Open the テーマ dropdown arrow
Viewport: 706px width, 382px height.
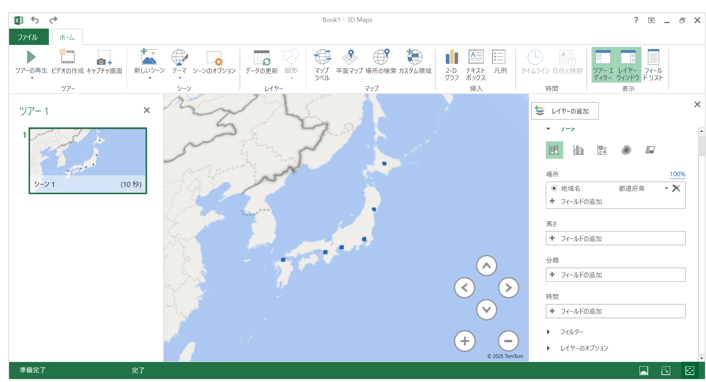pyautogui.click(x=180, y=78)
